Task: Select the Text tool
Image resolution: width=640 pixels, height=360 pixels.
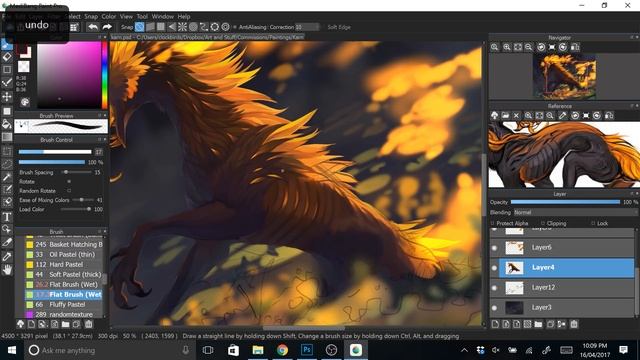Action: point(7,216)
